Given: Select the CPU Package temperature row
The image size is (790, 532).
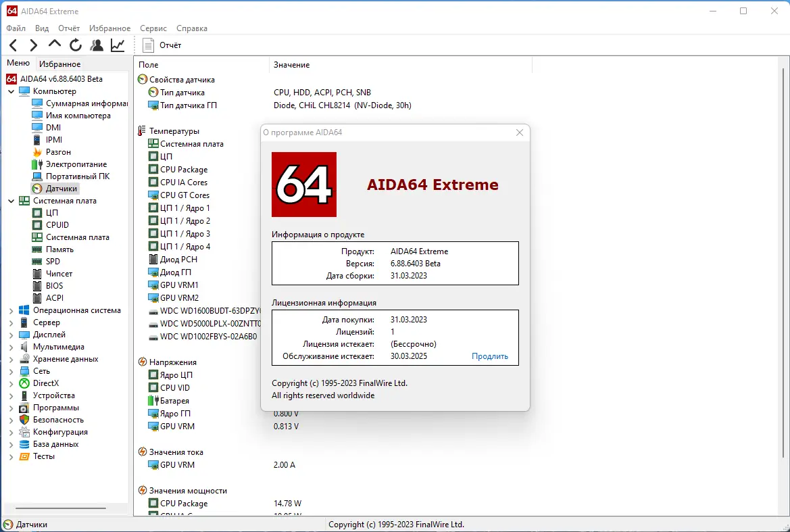Looking at the screenshot, I should pyautogui.click(x=178, y=170).
